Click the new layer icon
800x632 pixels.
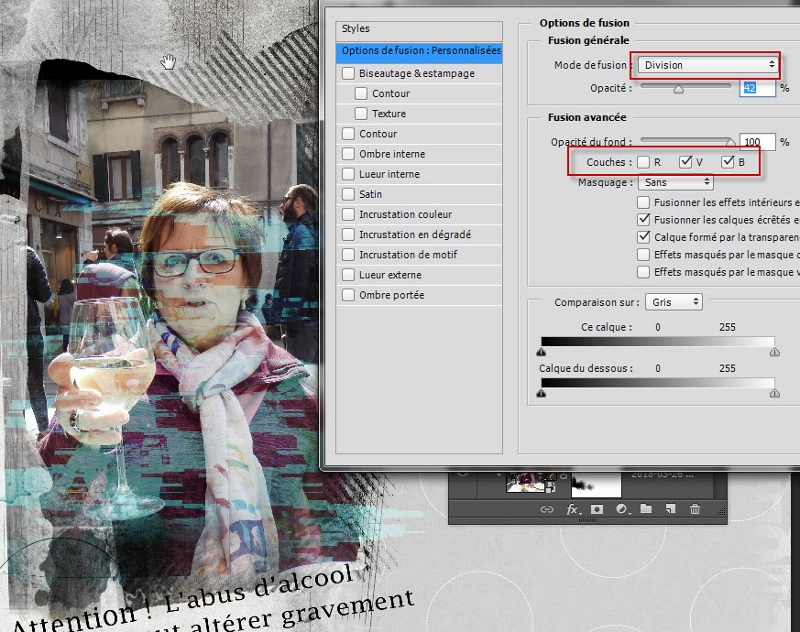(x=670, y=510)
